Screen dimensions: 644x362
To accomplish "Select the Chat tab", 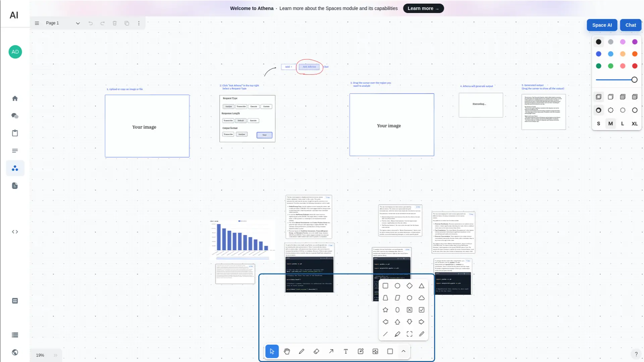I will 630,25.
